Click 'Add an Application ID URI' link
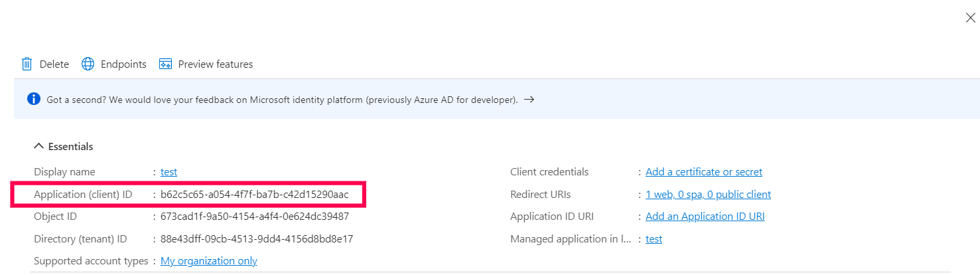980x275 pixels. [705, 217]
